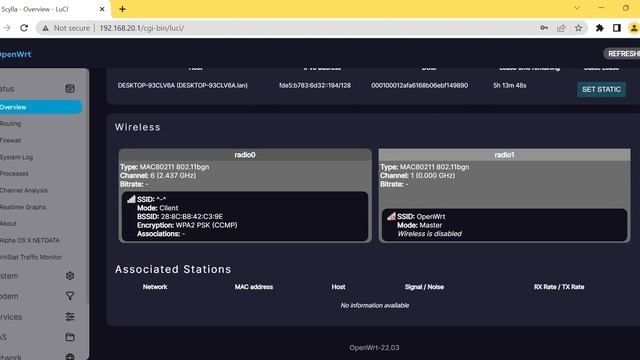Click the 5h 13m 48s lease time
Viewport: 640px width, 360px height.
click(x=509, y=85)
